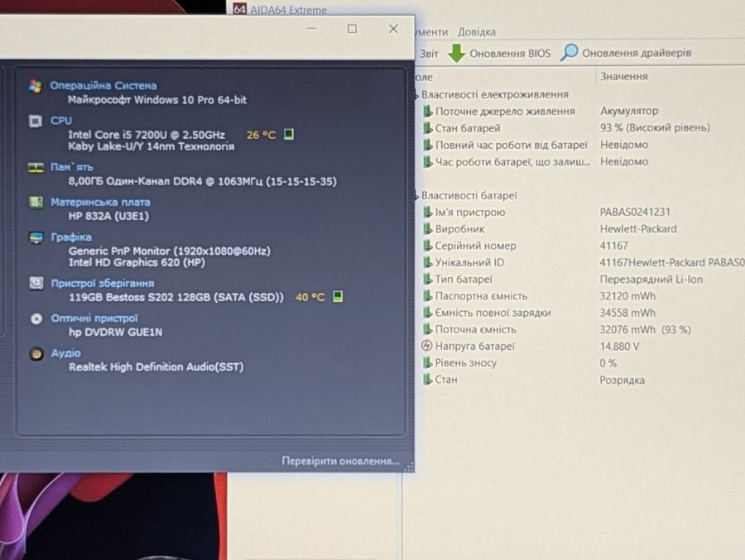Open the Пам'ять section link

click(x=72, y=167)
